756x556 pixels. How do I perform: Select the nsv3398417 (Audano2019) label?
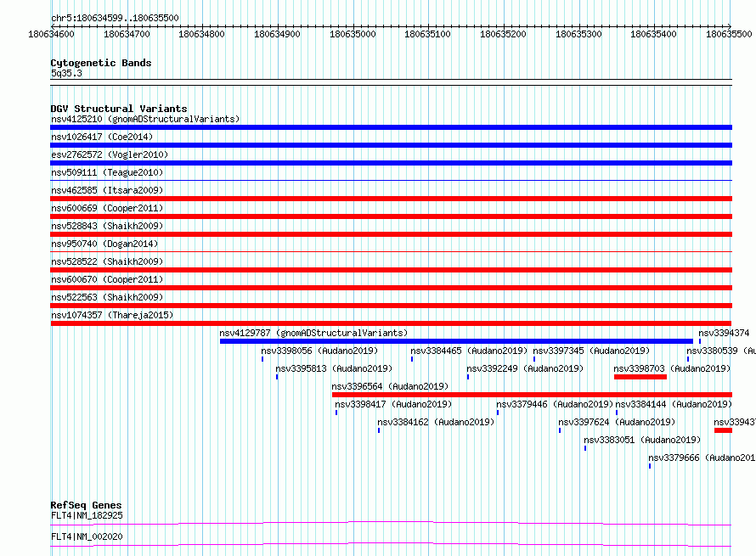[393, 404]
